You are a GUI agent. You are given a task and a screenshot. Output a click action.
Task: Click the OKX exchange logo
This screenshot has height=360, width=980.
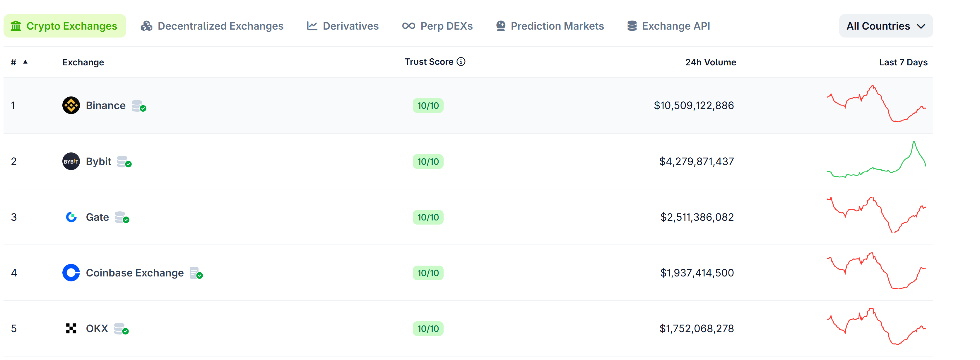71,328
